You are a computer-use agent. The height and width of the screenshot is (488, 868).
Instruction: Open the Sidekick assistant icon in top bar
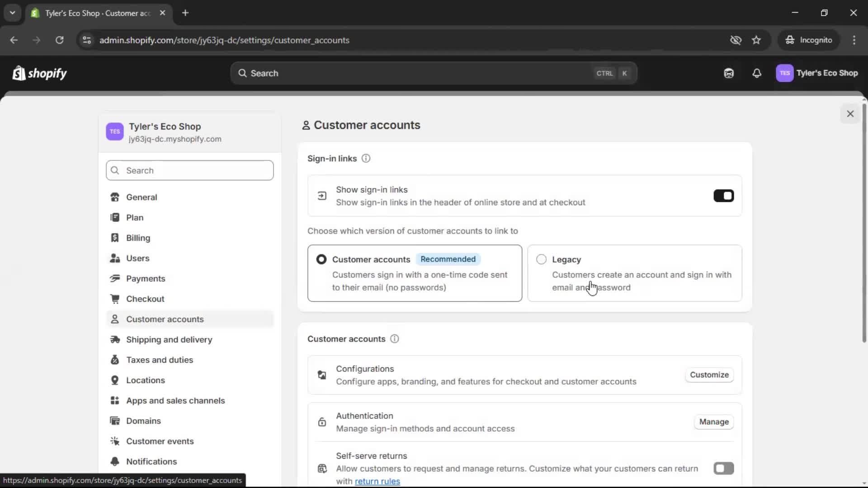728,73
